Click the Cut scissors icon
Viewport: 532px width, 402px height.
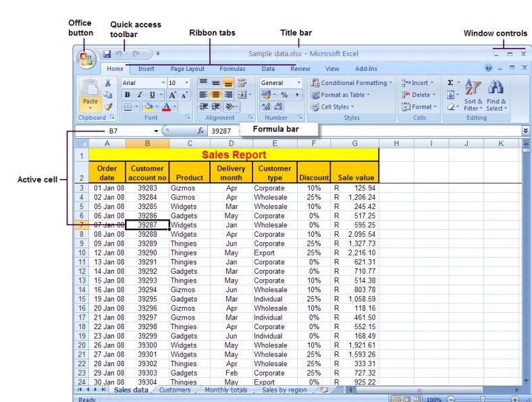point(108,83)
